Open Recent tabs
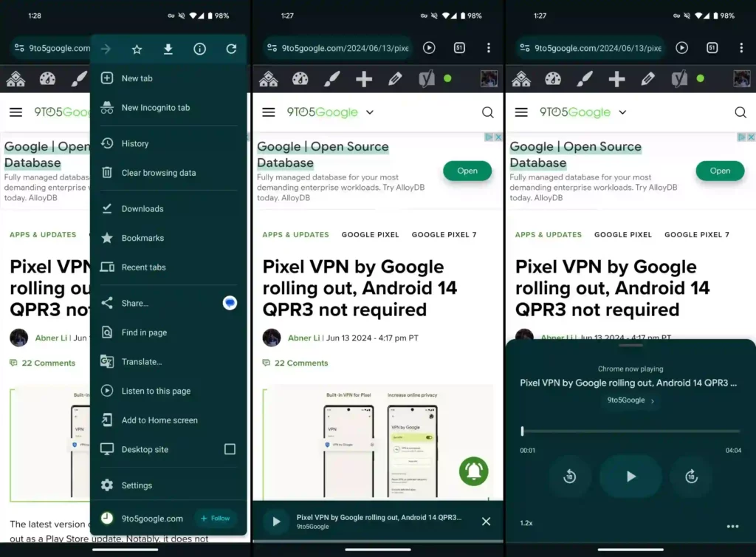The image size is (756, 557). click(168, 267)
